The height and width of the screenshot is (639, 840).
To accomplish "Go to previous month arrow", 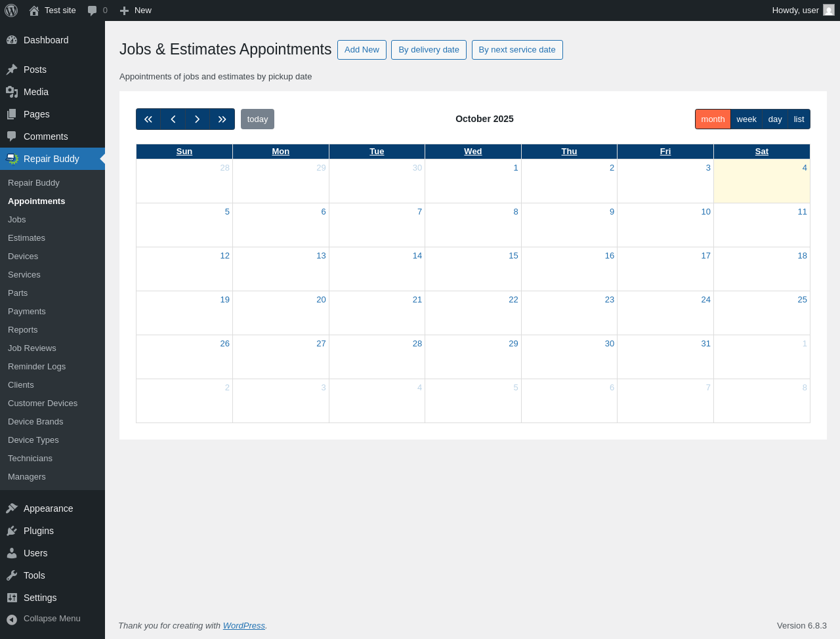I will pyautogui.click(x=173, y=119).
